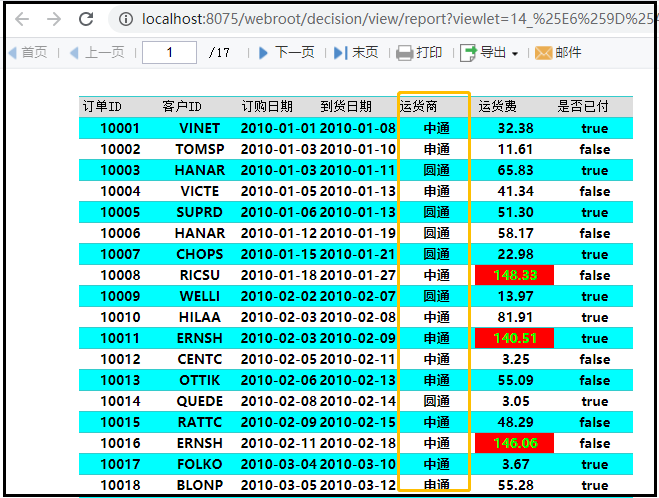Click the RICSU customer cell
Viewport: 659px width, 498px height.
[x=200, y=275]
